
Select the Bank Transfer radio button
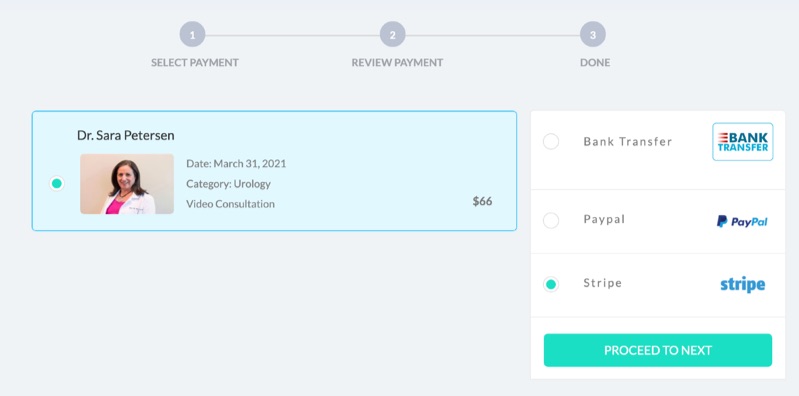(x=551, y=141)
